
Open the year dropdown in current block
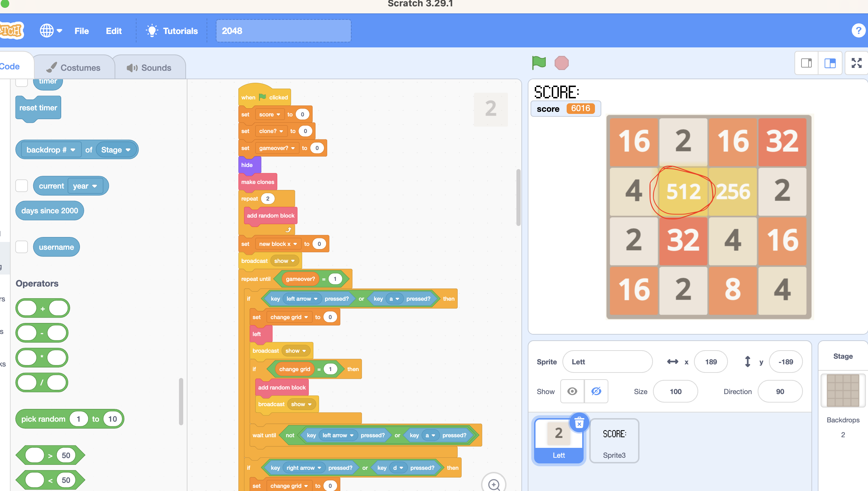pos(85,186)
